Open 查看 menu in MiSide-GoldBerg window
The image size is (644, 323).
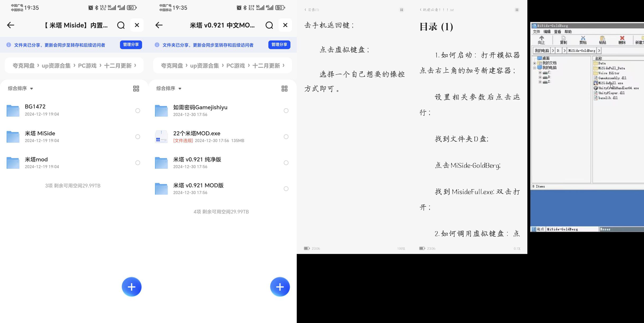(x=558, y=32)
